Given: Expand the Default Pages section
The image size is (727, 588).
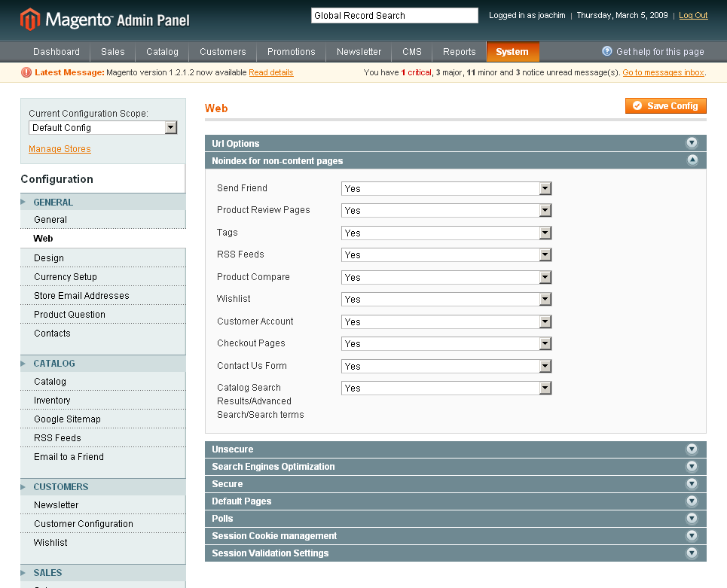Looking at the screenshot, I should [x=692, y=501].
